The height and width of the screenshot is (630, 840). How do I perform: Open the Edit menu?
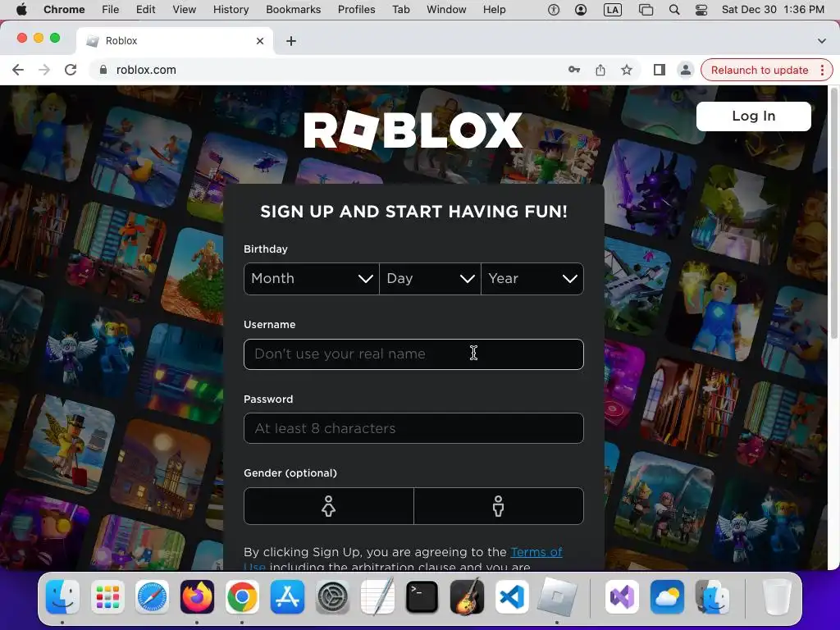click(x=146, y=10)
